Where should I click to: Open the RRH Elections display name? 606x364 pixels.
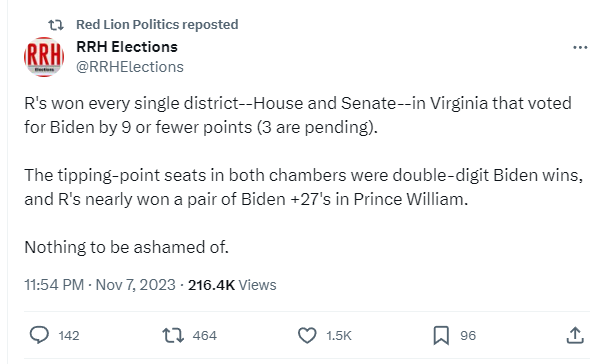[127, 47]
